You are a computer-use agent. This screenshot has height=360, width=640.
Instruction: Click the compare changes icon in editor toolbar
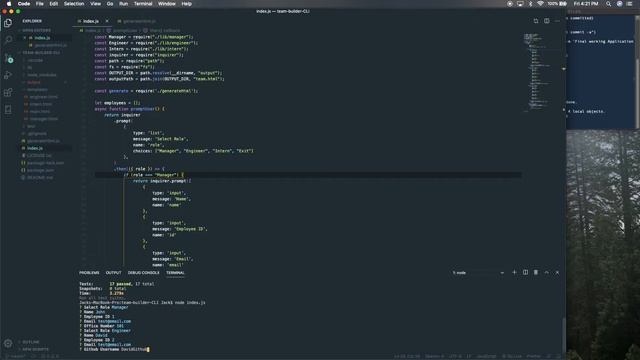[x=536, y=21]
